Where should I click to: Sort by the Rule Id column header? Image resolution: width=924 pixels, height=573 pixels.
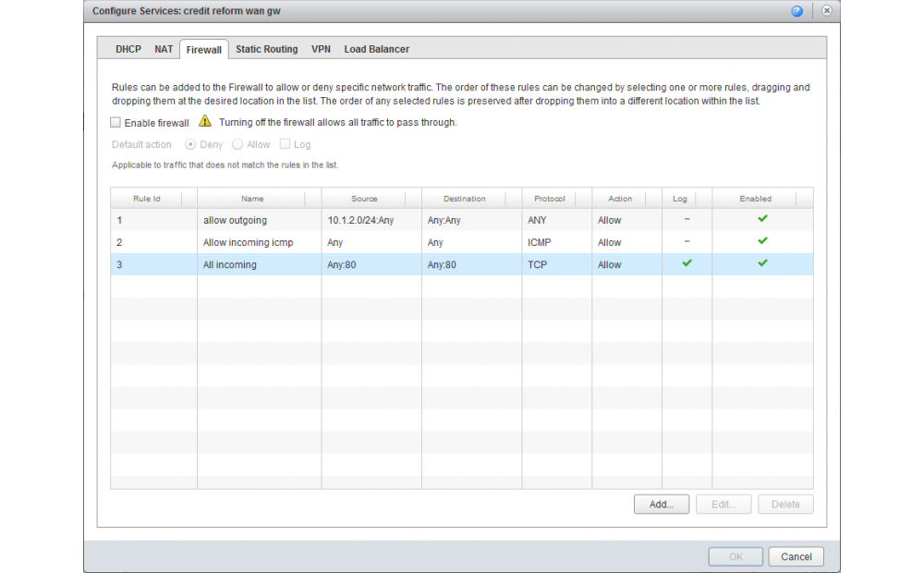[x=148, y=199]
